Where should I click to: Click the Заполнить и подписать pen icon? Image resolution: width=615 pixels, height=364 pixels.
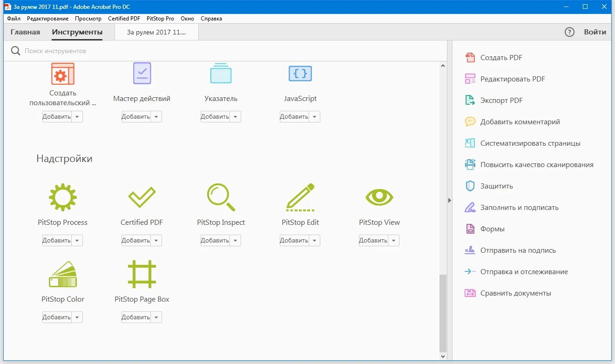(x=470, y=208)
